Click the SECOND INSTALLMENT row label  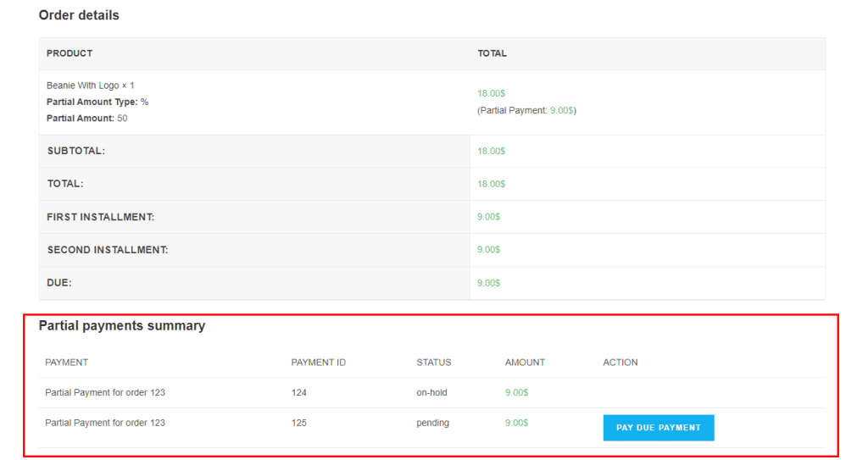(108, 250)
